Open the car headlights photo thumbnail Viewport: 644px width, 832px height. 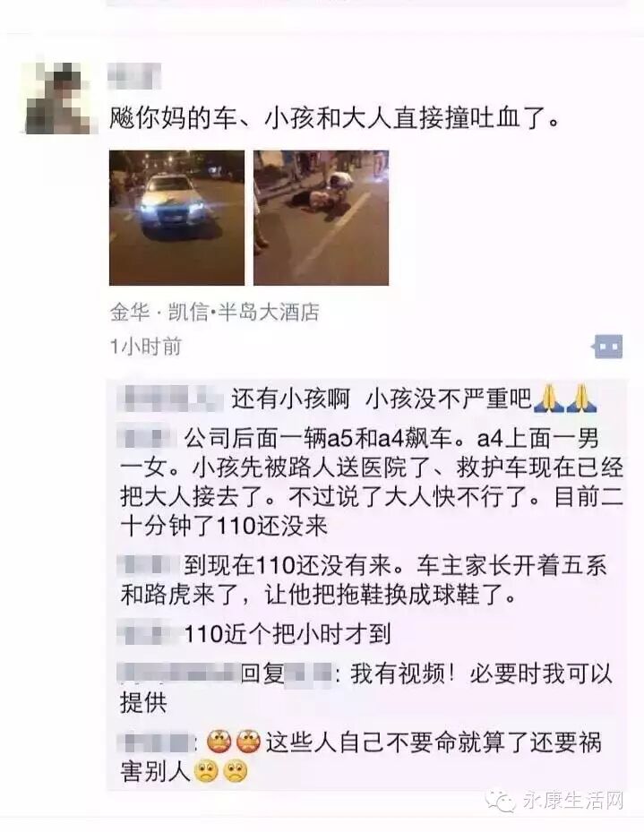[x=176, y=219]
